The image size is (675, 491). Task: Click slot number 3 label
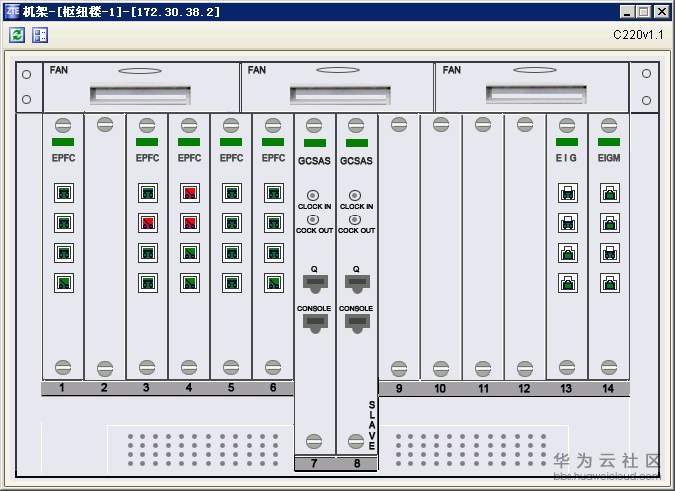tap(146, 388)
